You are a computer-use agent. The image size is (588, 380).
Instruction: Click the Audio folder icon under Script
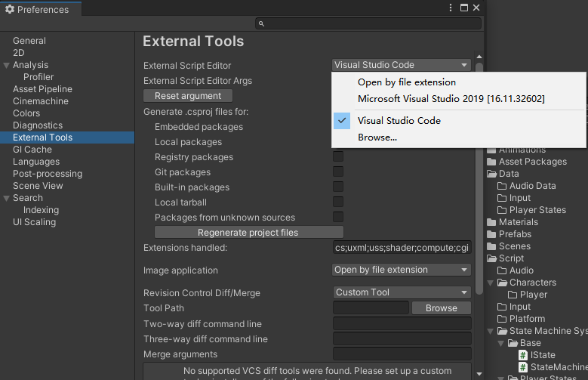tap(502, 270)
